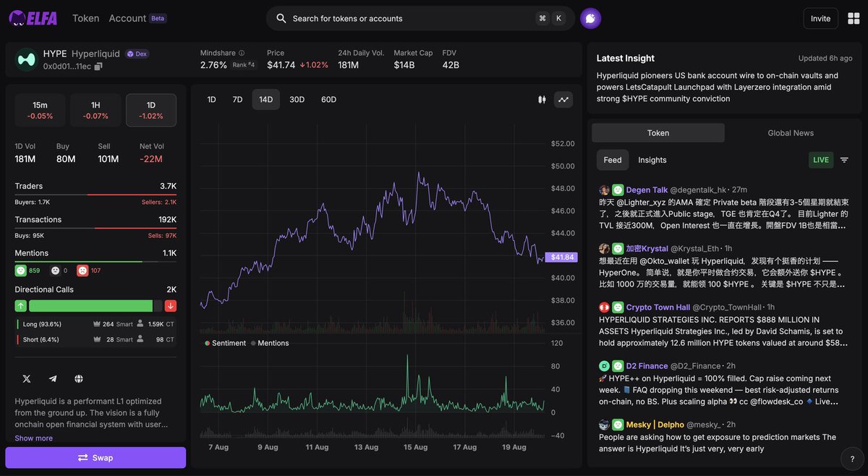Open Mesky | Delpho profile link
This screenshot has width=868, height=476.
coord(655,425)
